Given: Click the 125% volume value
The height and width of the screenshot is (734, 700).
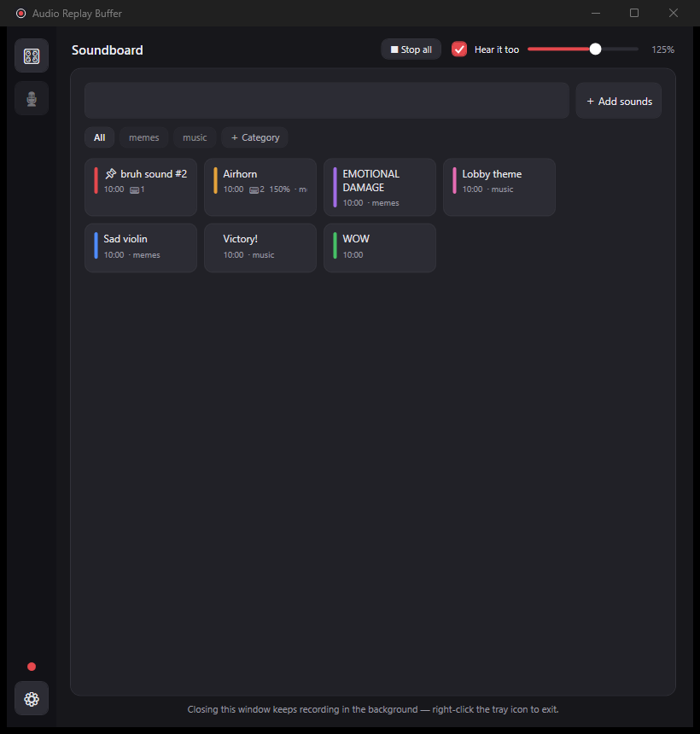Looking at the screenshot, I should point(662,50).
